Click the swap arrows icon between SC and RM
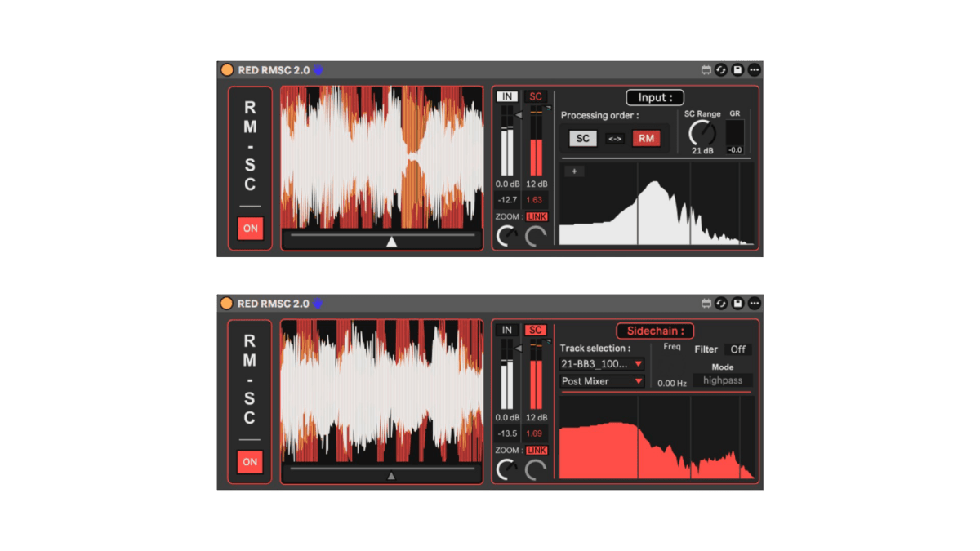The height and width of the screenshot is (551, 980). (x=613, y=138)
